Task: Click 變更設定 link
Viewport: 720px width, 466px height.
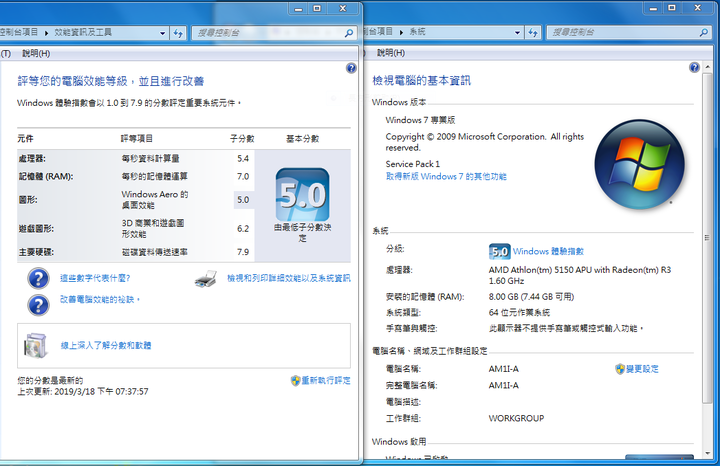Action: pos(642,369)
